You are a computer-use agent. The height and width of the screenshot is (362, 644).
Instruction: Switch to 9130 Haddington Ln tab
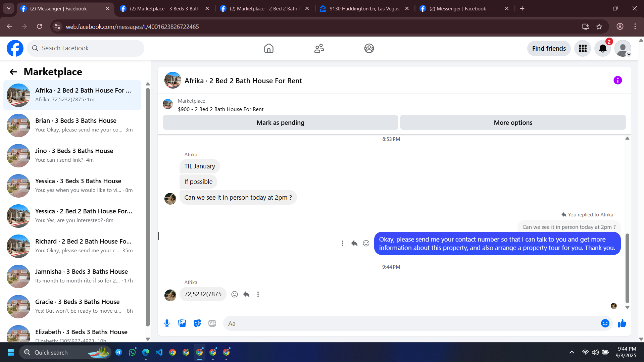pos(364,9)
